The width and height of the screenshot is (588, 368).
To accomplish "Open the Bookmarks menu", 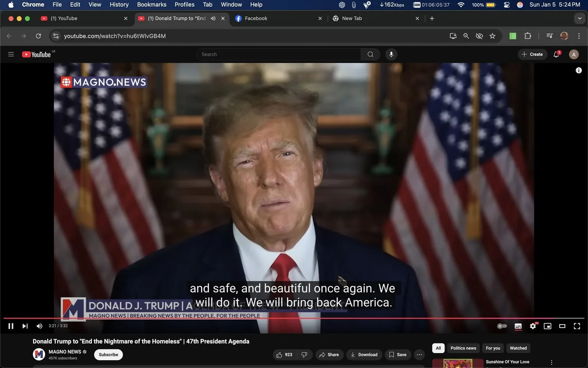I will (x=152, y=5).
